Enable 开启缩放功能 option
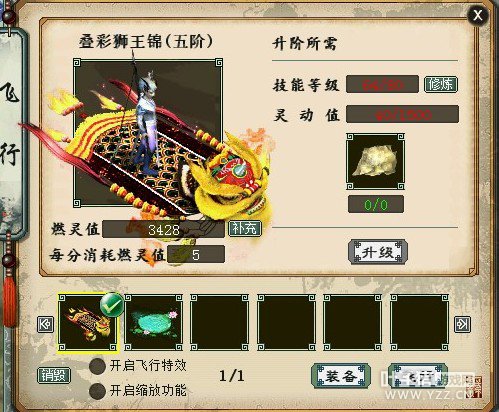499x412 pixels. click(x=98, y=391)
